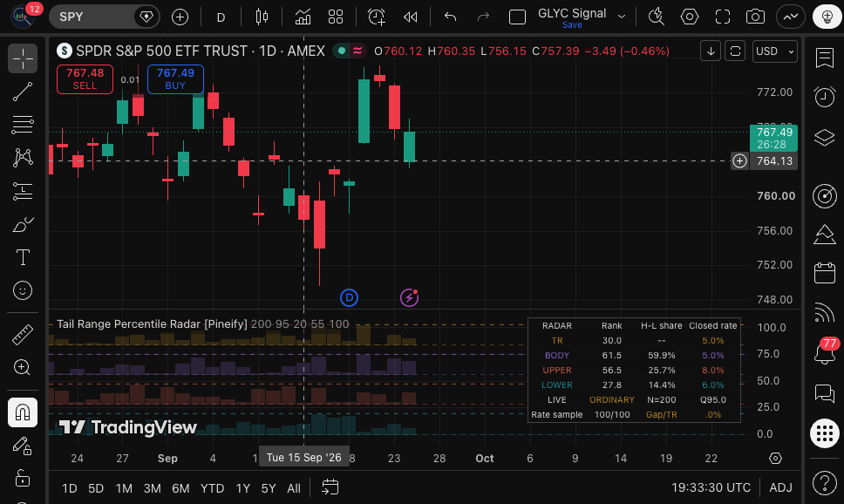The height and width of the screenshot is (504, 844).
Task: Click the earnings lightning marker on chart
Action: coord(409,297)
